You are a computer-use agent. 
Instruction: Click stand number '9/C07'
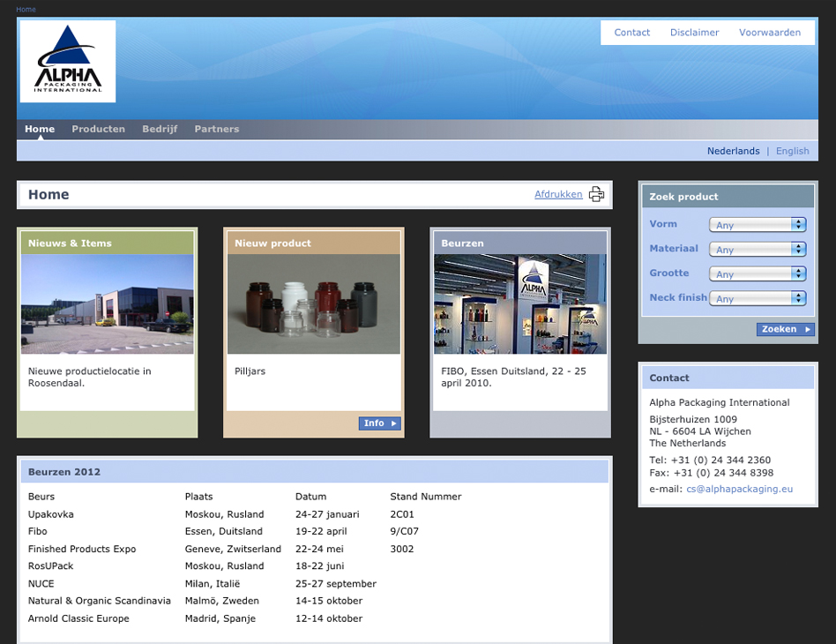coord(405,531)
